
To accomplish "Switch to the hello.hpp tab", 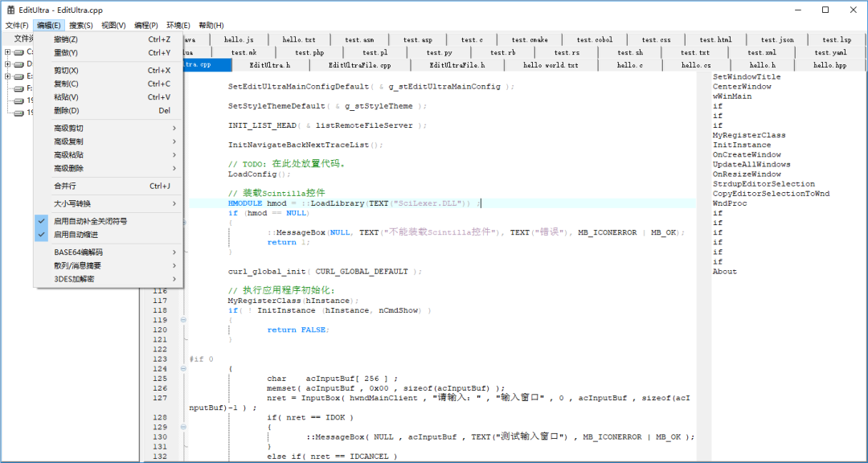I will point(829,65).
